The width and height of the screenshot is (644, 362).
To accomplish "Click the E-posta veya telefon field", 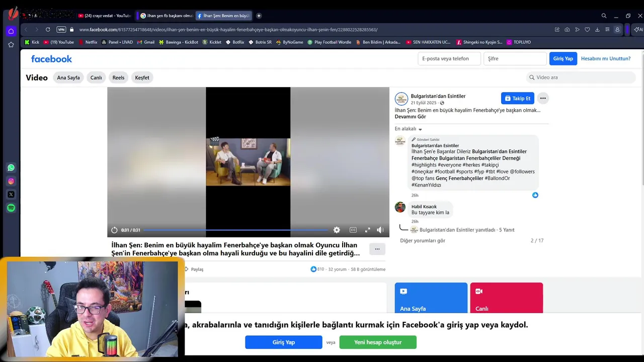I will coord(449,58).
